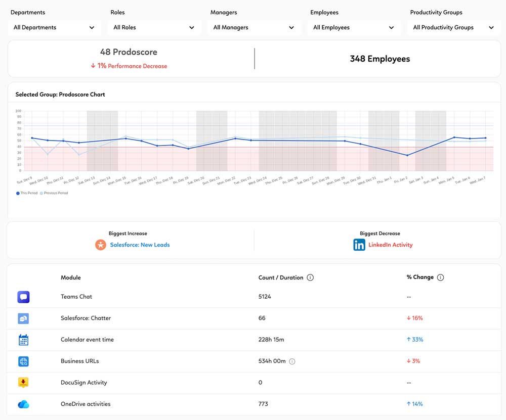
Task: Click the LinkedIn logo icon
Action: pyautogui.click(x=359, y=245)
